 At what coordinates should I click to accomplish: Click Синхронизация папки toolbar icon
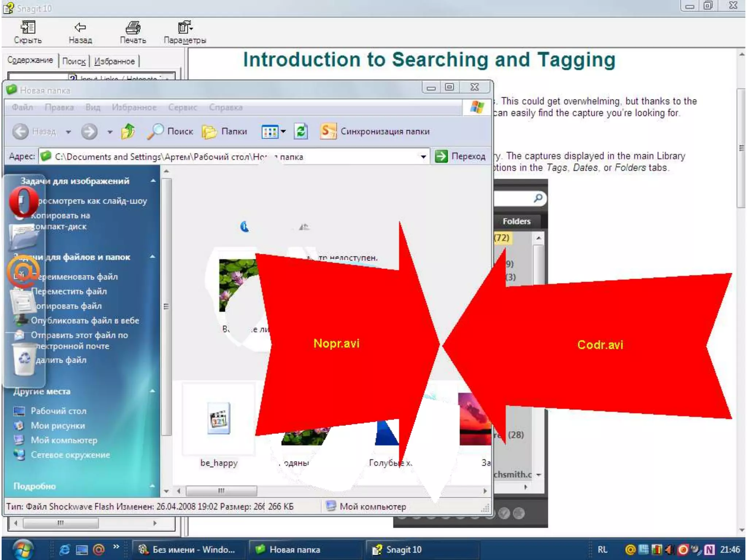[x=328, y=131]
